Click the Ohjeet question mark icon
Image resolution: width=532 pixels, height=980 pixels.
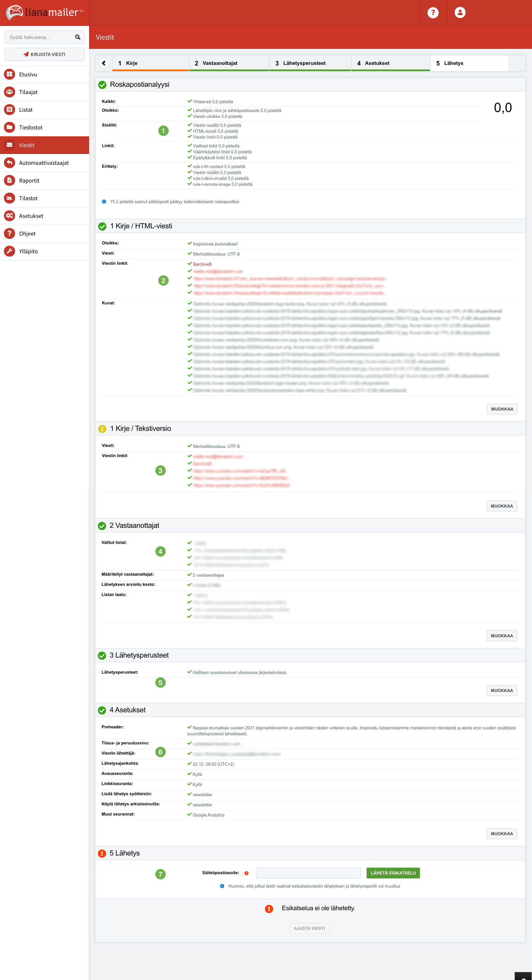coord(9,233)
